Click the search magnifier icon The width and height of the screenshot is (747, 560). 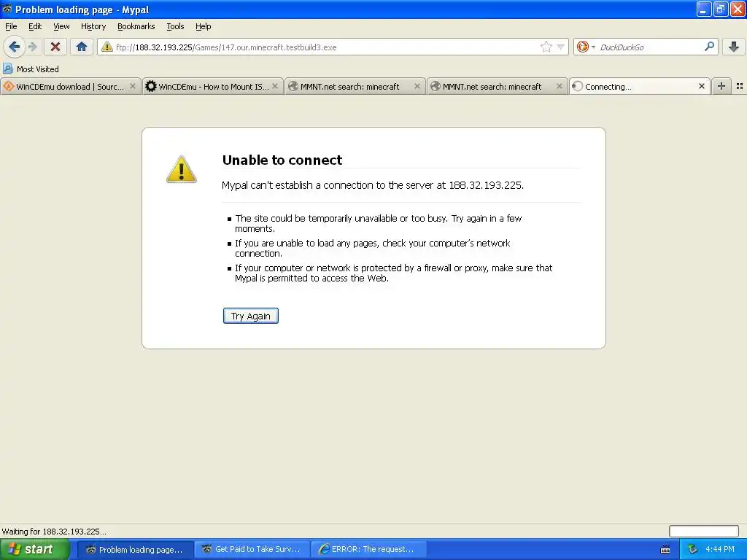[709, 46]
